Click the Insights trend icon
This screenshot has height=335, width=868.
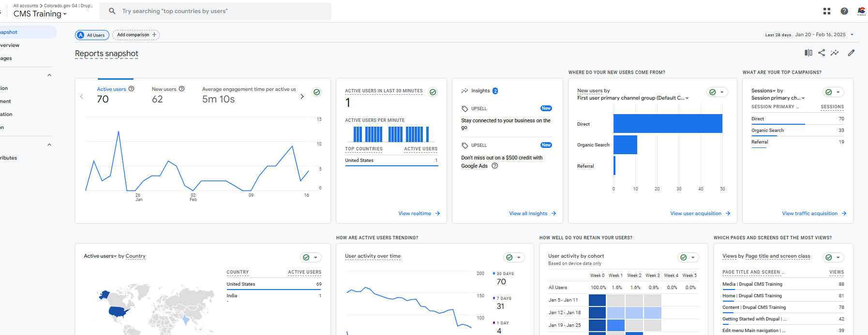point(464,91)
